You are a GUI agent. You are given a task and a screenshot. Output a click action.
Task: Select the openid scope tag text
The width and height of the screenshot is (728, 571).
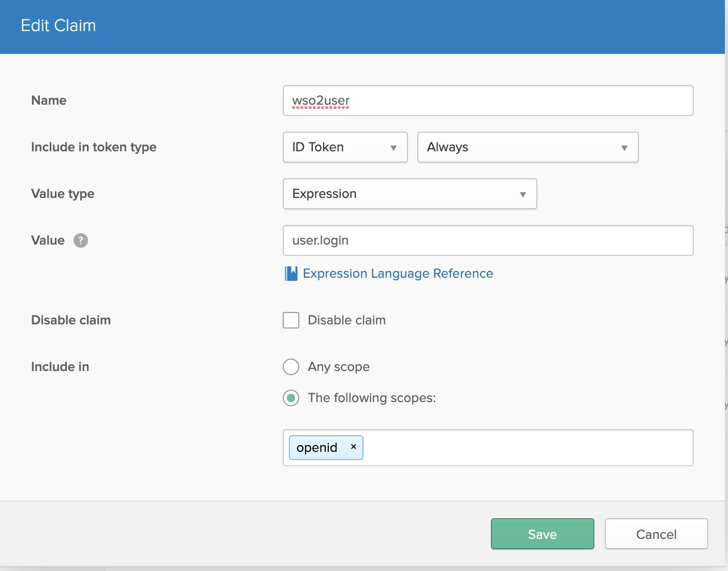pyautogui.click(x=317, y=448)
